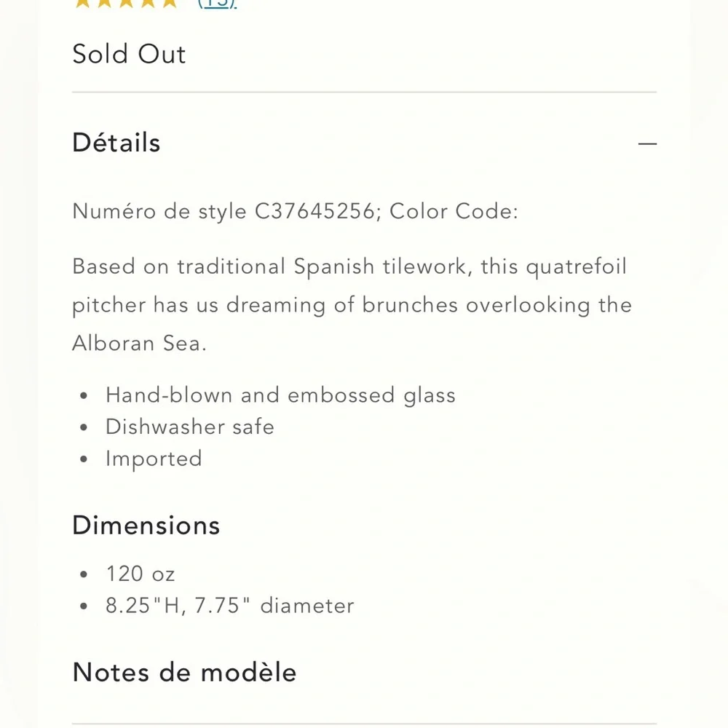
Task: Click the 120 oz dimension entry
Action: pyautogui.click(x=141, y=574)
